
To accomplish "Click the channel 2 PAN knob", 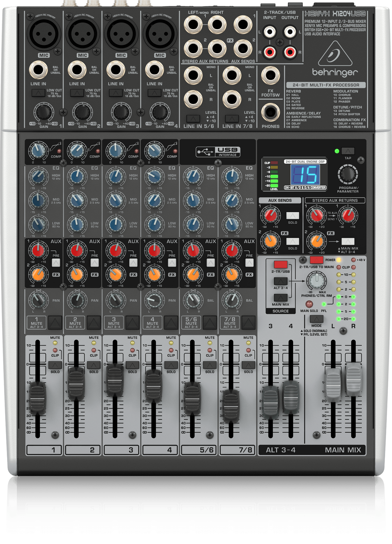I will pyautogui.click(x=77, y=300).
